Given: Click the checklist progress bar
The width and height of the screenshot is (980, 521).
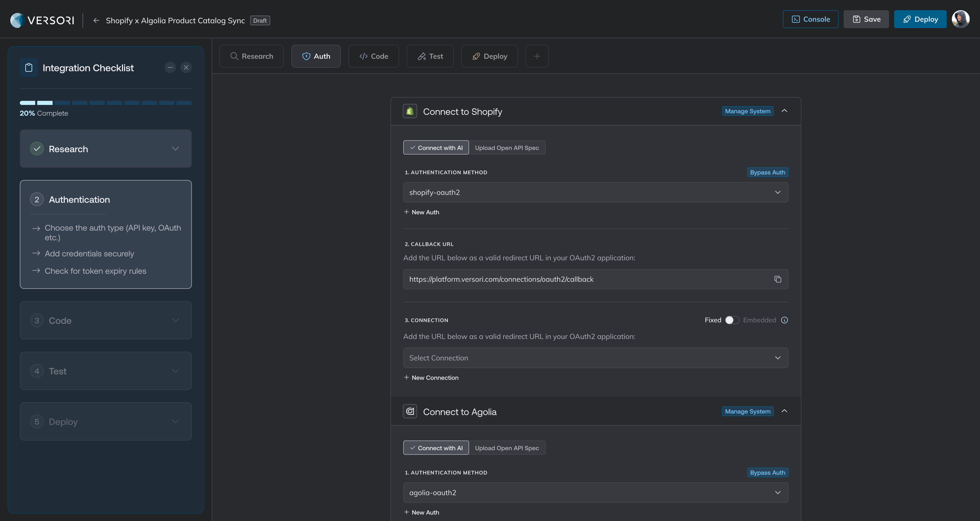Looking at the screenshot, I should (x=106, y=103).
